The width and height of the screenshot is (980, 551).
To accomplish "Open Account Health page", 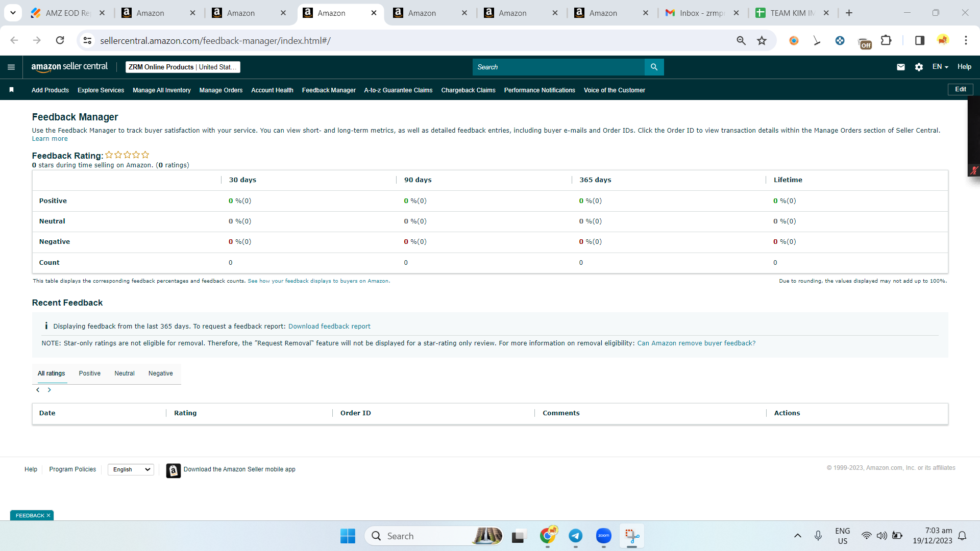I will pyautogui.click(x=272, y=90).
